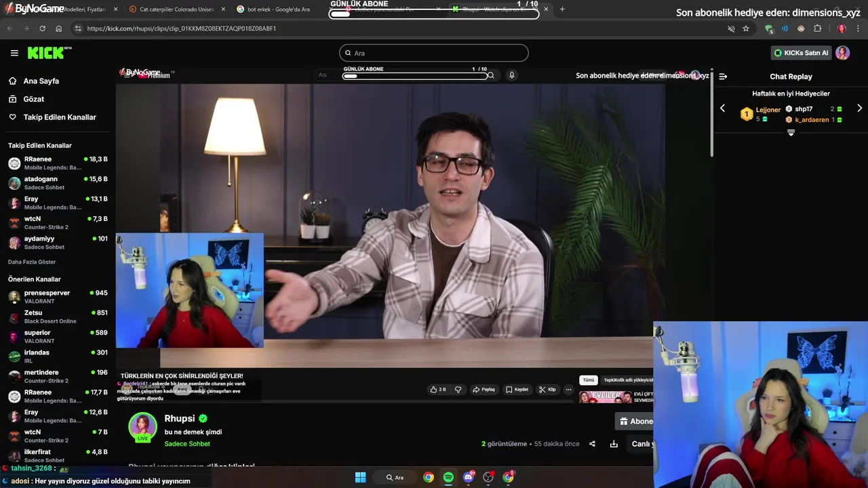The image size is (868, 488).
Task: Open the three-dot more options menu
Action: tap(568, 390)
